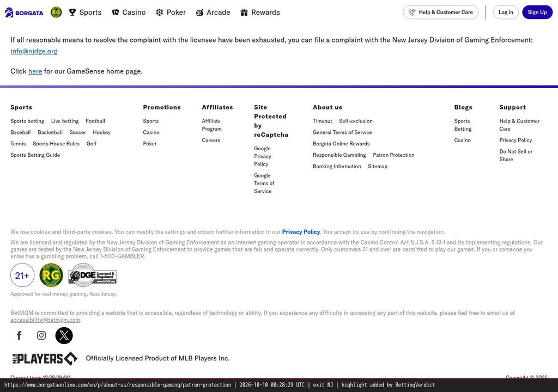Image resolution: width=558 pixels, height=392 pixels.
Task: Click Sports under Promotions
Action: click(x=151, y=121)
